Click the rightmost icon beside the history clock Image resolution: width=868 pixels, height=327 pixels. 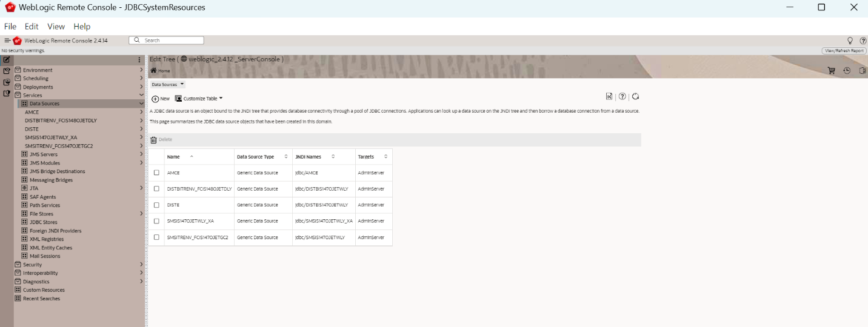tap(863, 71)
